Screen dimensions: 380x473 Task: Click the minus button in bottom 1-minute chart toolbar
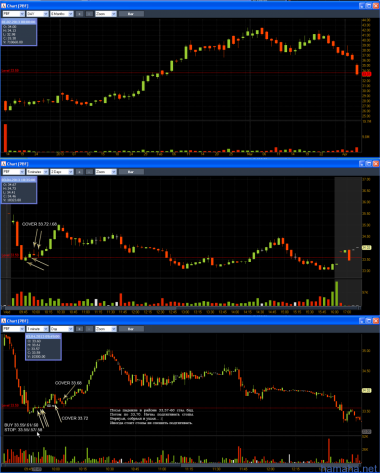(x=89, y=329)
